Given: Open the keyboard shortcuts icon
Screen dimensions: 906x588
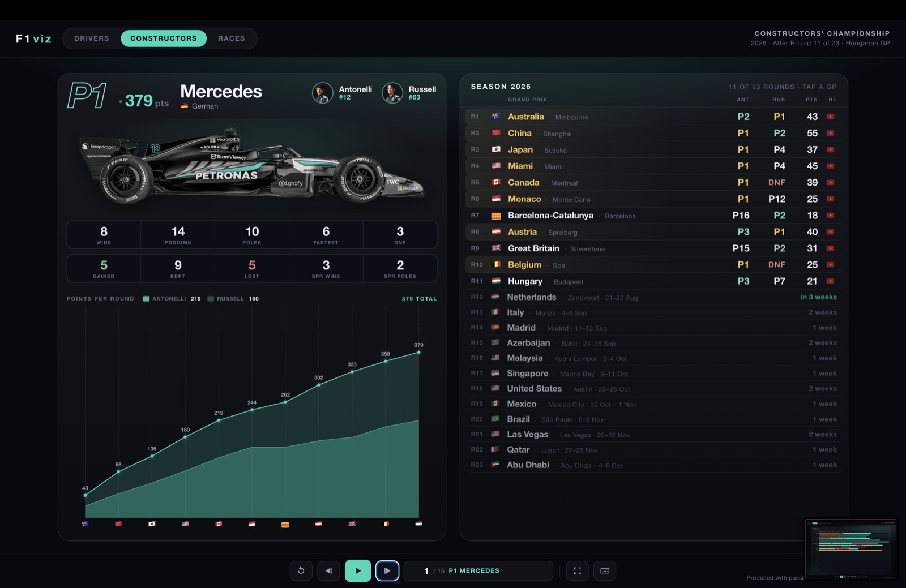Looking at the screenshot, I should (605, 570).
